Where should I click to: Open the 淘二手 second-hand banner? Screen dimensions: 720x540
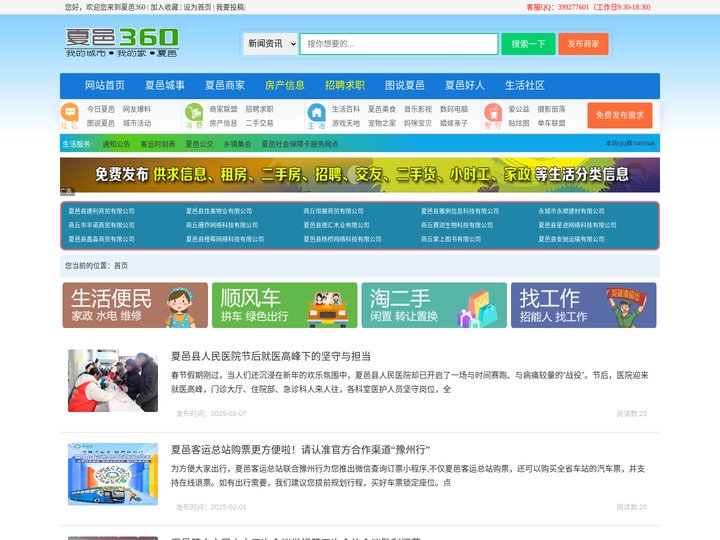click(434, 305)
